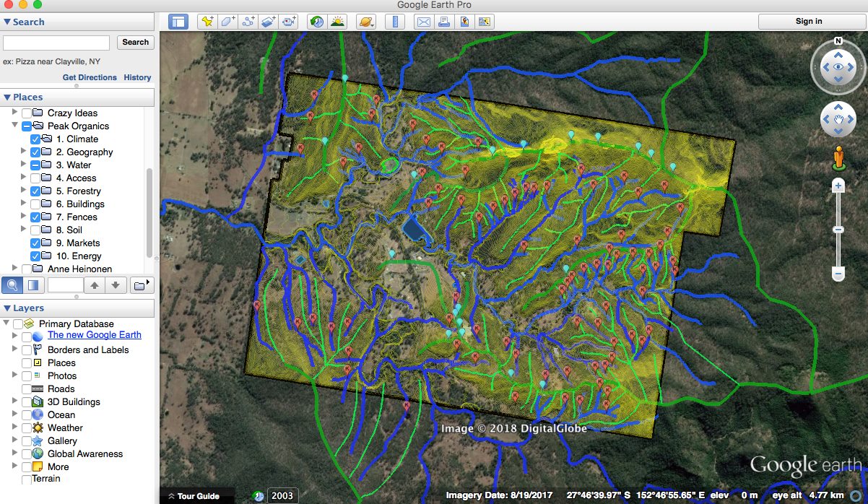Screen dimensions: 868x504
Task: Expand the Weather layer group
Action: [15, 427]
